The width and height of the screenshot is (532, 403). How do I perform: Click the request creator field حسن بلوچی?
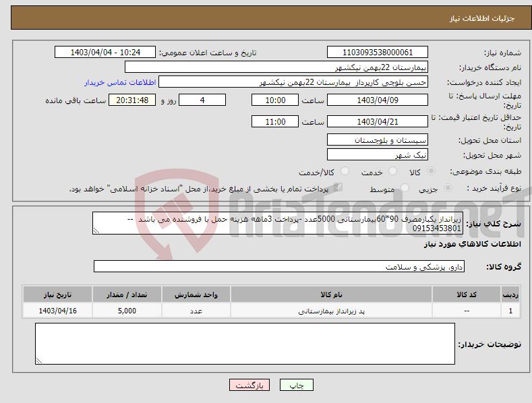tap(293, 82)
